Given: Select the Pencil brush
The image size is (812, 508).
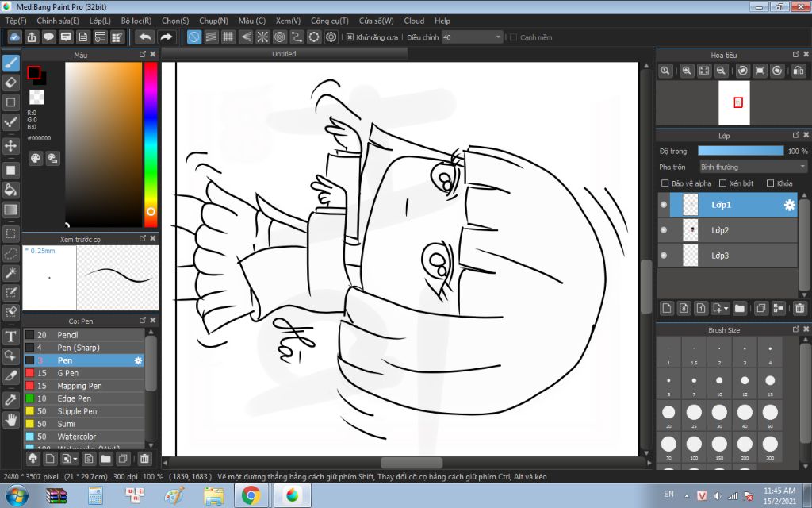Looking at the screenshot, I should [x=84, y=336].
